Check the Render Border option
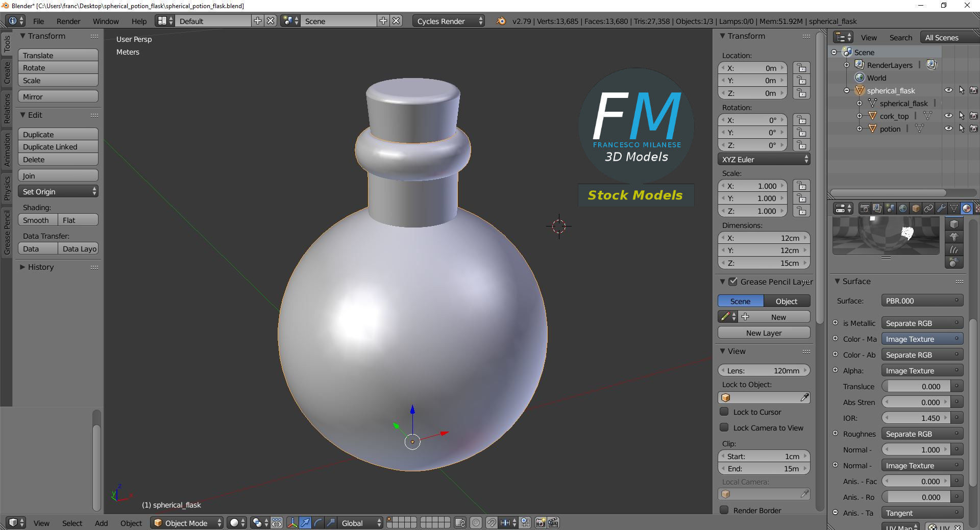 click(724, 510)
